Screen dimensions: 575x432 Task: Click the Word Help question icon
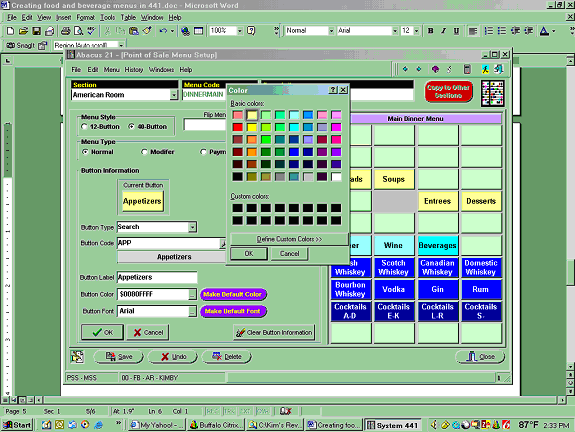click(x=251, y=31)
